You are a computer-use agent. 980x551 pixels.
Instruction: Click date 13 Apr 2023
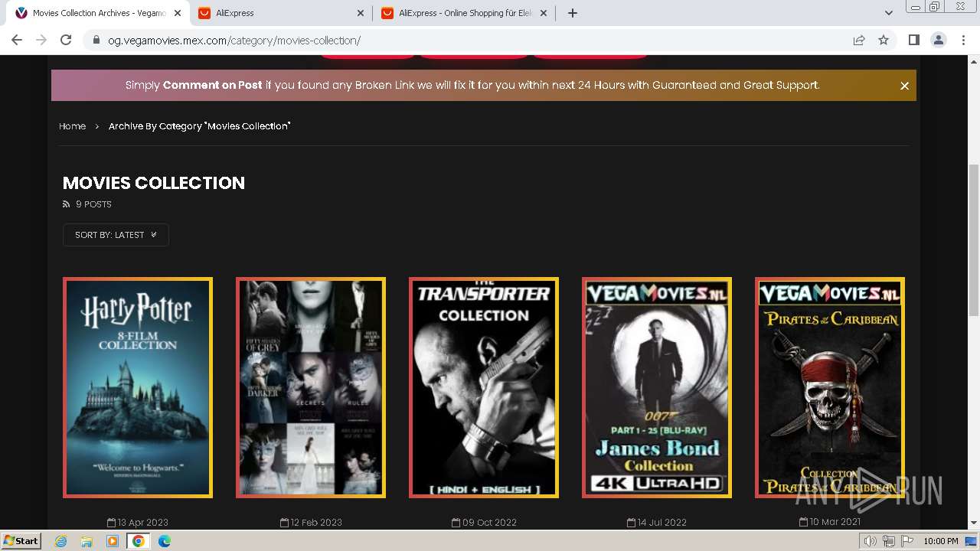138,523
